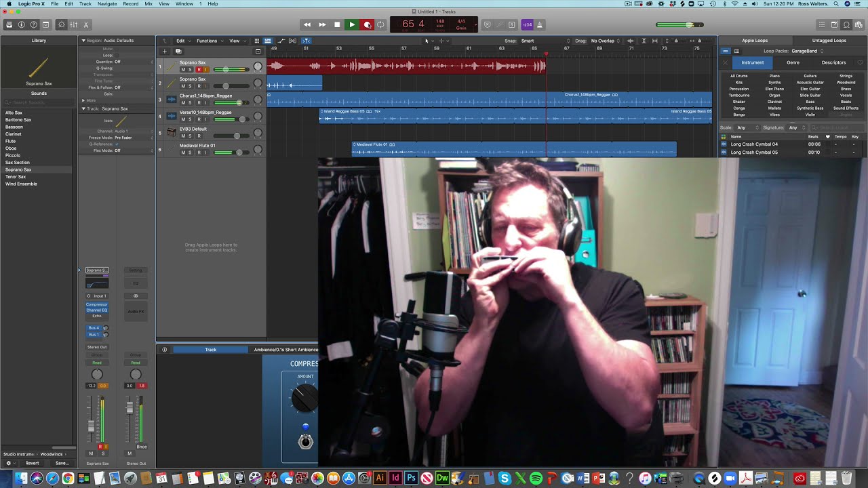The width and height of the screenshot is (868, 488).
Task: Click the Mediaval Flute 01 region in timeline
Action: 514,148
